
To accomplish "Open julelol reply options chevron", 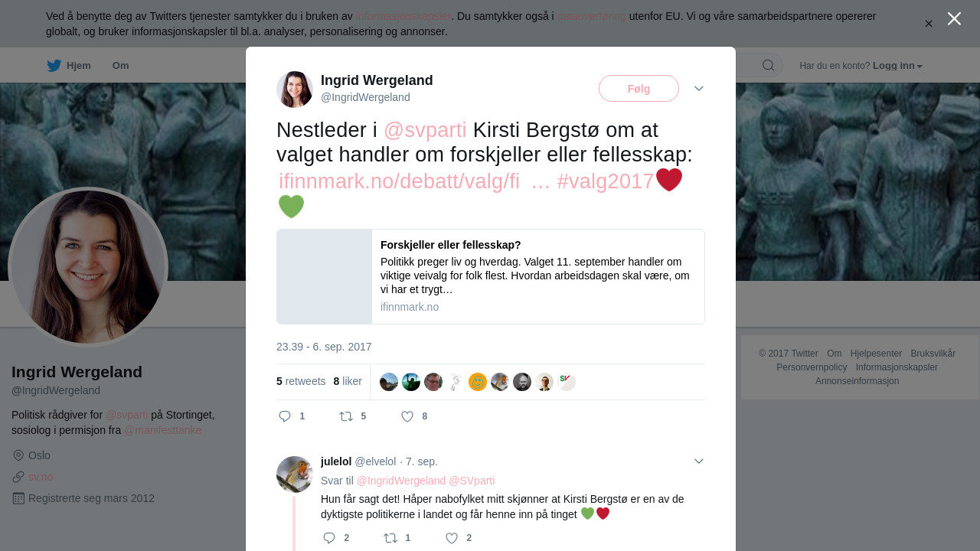I will [x=699, y=461].
